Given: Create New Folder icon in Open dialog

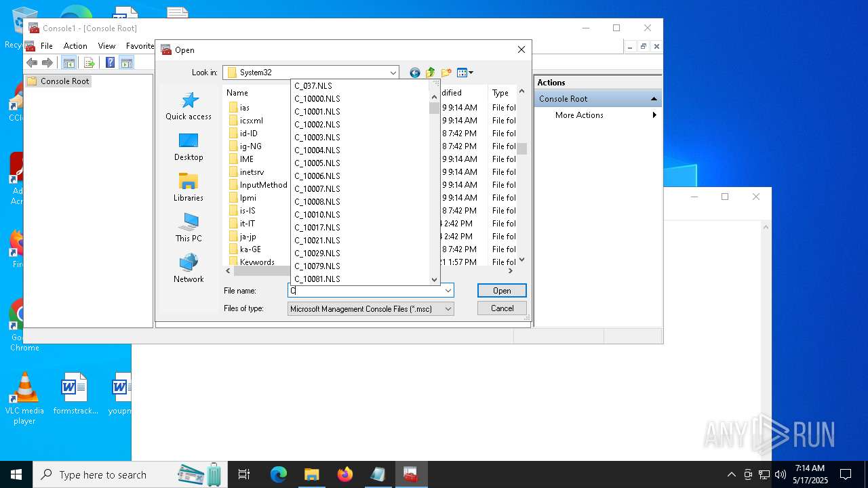Looking at the screenshot, I should [x=446, y=73].
